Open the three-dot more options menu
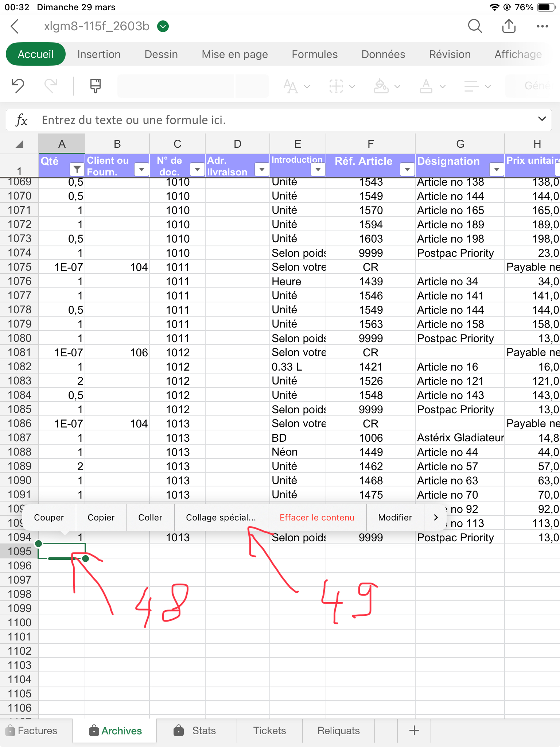This screenshot has height=747, width=560. tap(542, 26)
